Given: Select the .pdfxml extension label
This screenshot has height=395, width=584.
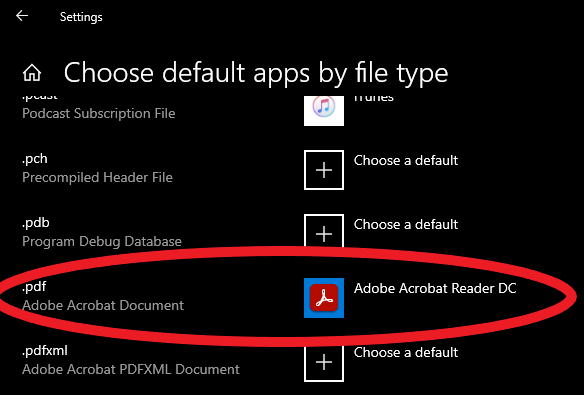Looking at the screenshot, I should pyautogui.click(x=45, y=351).
